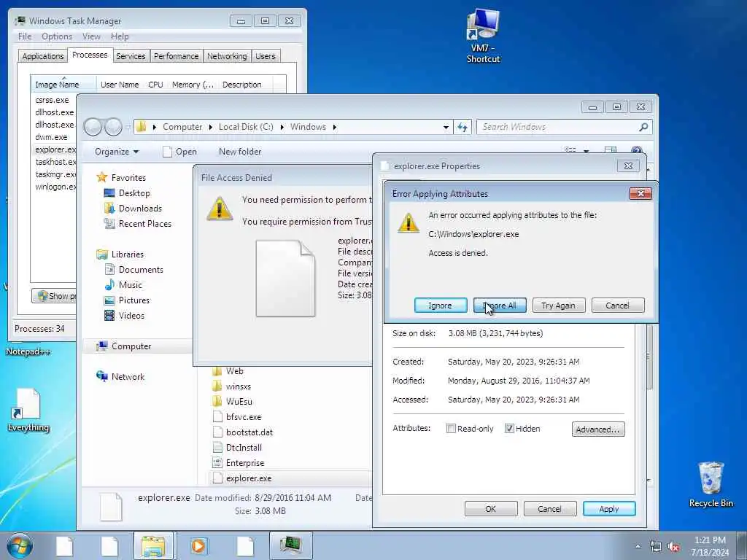This screenshot has height=560, width=747.
Task: Click refresh icon beside address bar
Action: point(462,127)
